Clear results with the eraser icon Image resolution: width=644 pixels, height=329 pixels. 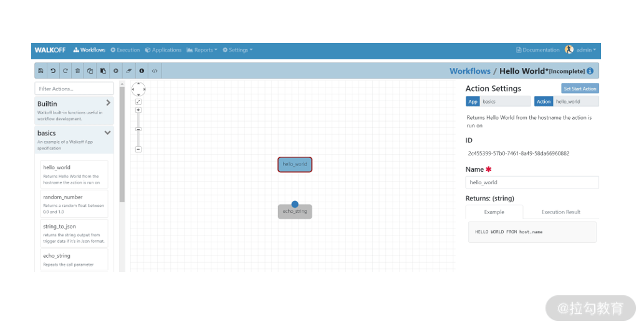[x=128, y=71]
